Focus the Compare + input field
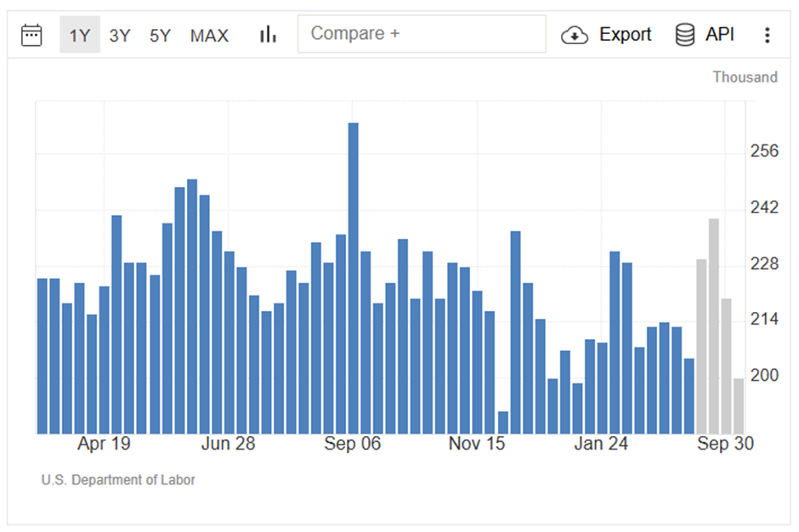This screenshot has width=799, height=532. coord(422,34)
